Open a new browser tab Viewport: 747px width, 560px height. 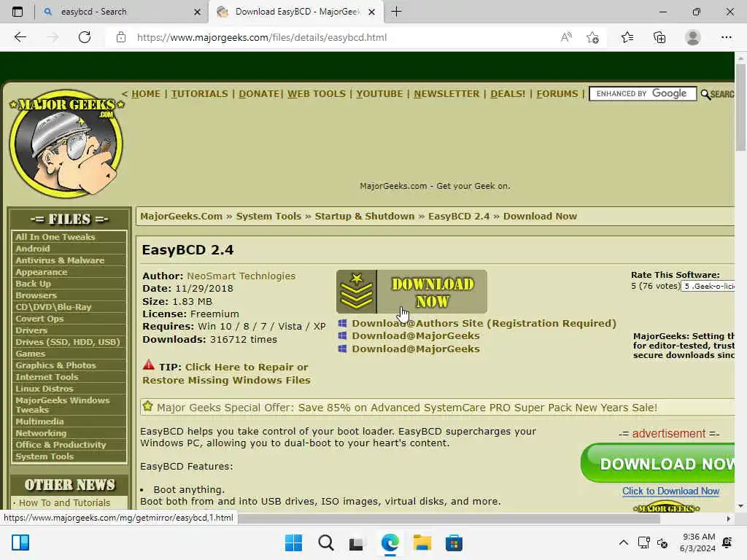click(x=396, y=12)
